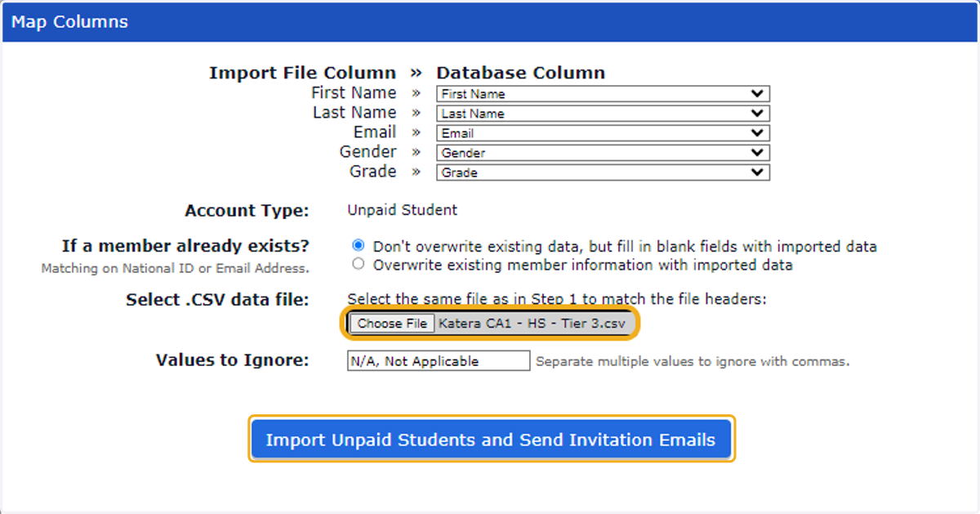
Task: Click the "Unpaid Student" account type text
Action: [403, 210]
